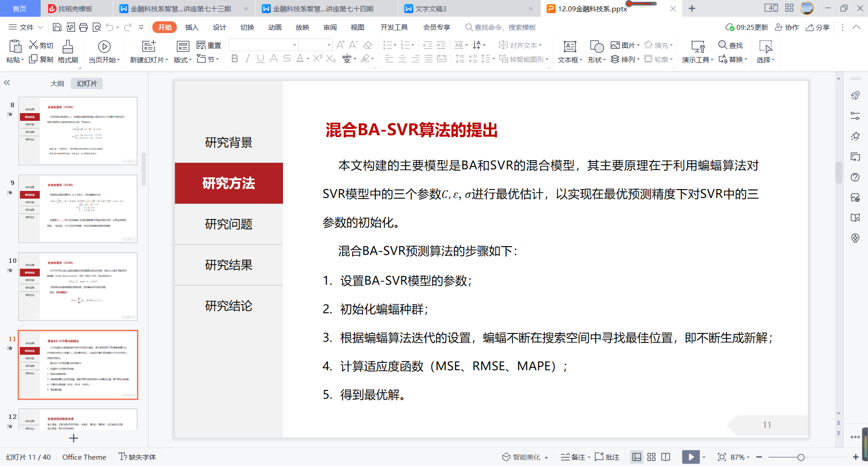The width and height of the screenshot is (868, 466).
Task: Toggle Bold formatting
Action: [235, 59]
